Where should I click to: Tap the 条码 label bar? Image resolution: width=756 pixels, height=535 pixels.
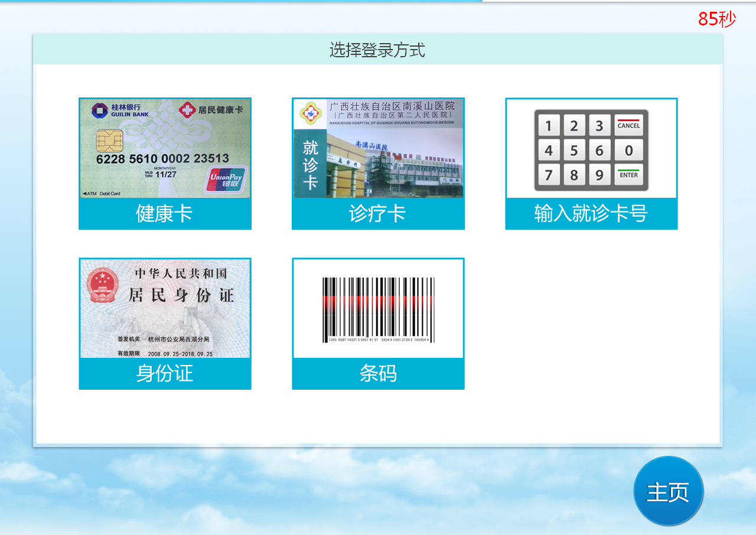(378, 374)
